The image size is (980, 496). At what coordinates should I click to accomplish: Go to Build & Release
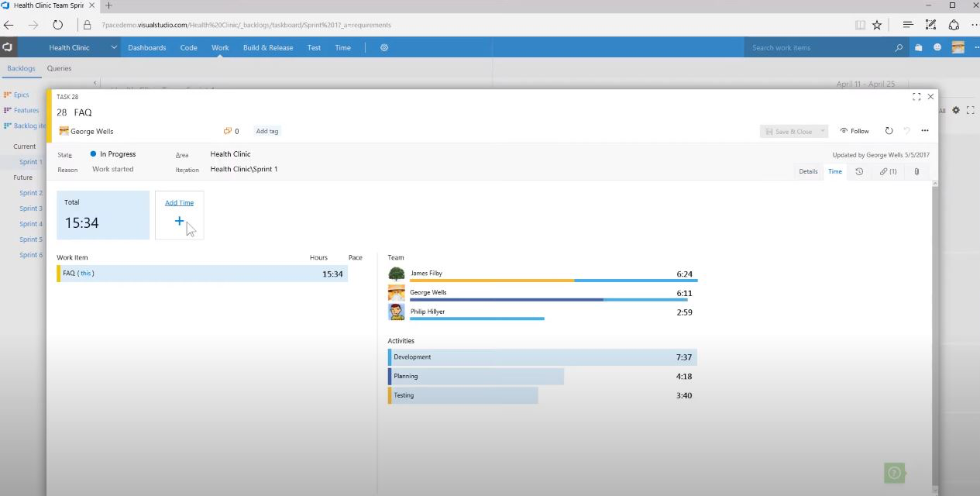tap(268, 47)
